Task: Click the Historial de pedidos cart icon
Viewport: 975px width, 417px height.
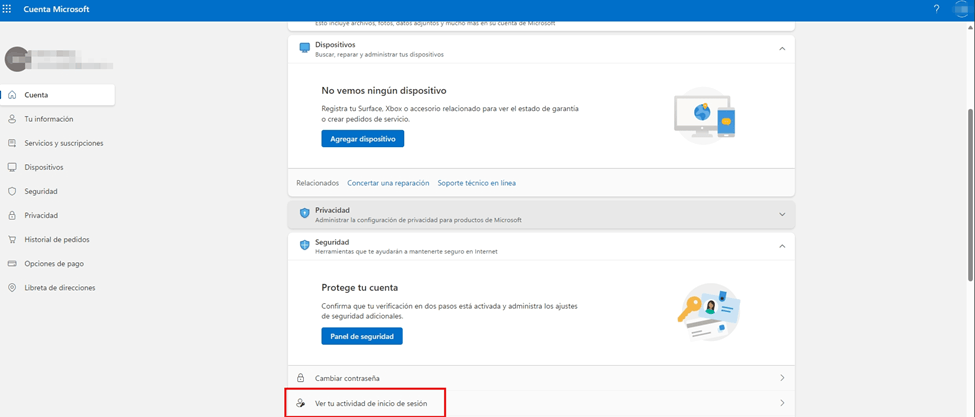Action: pyautogui.click(x=12, y=239)
